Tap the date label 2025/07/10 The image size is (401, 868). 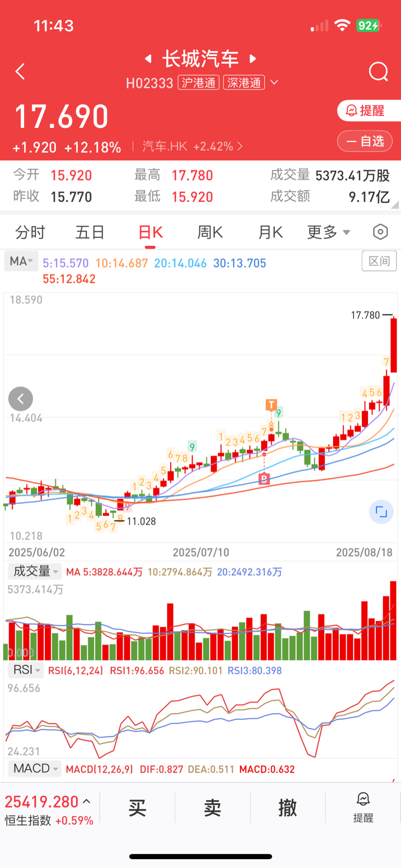tap(201, 552)
